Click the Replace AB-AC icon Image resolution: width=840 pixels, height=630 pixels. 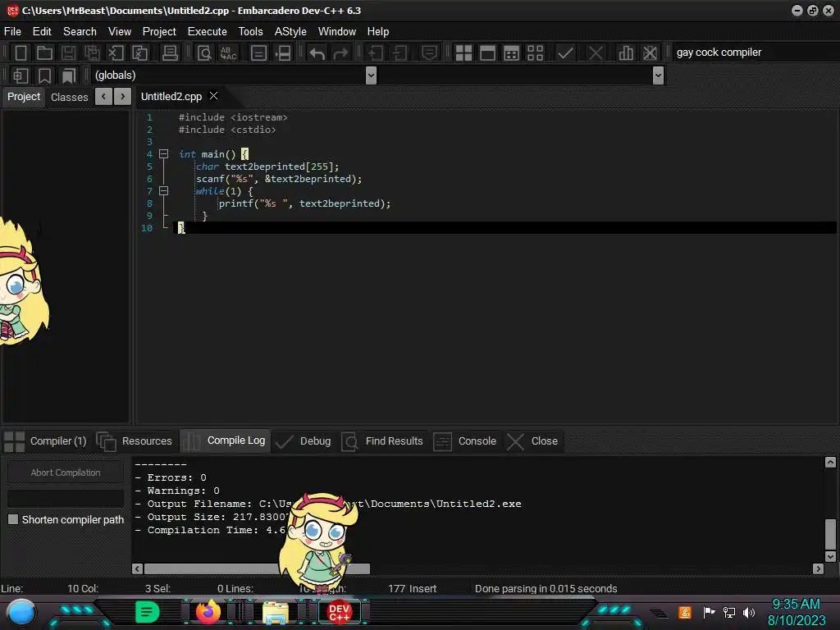(x=228, y=53)
